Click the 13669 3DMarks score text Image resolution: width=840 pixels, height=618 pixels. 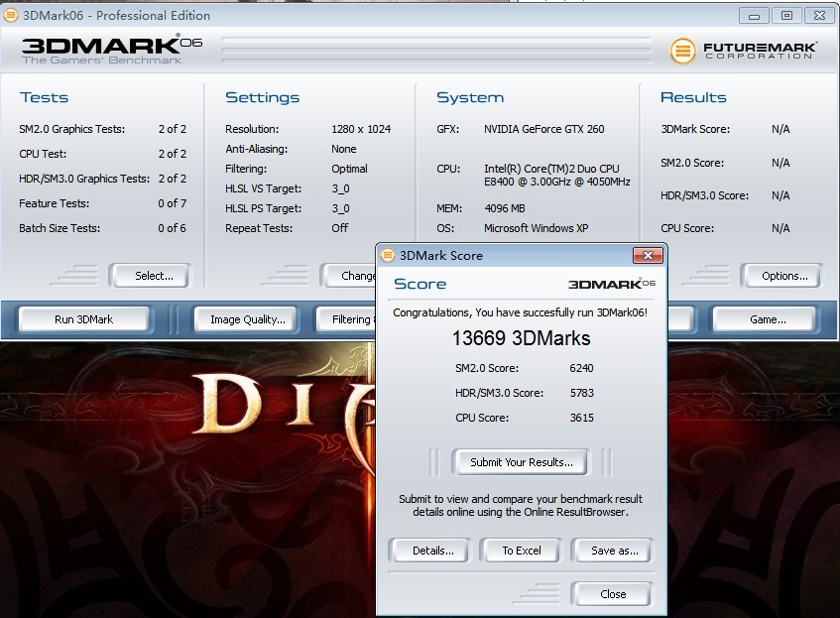521,338
